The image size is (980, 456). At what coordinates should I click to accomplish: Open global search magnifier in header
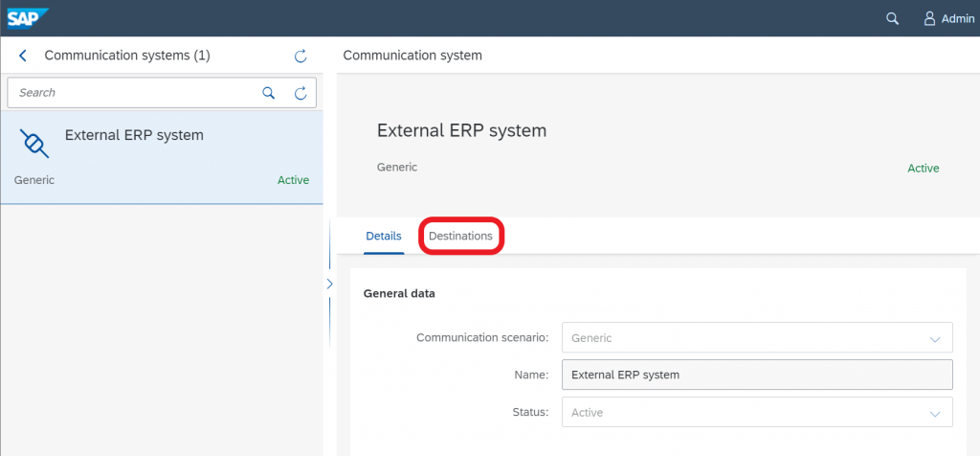point(892,19)
